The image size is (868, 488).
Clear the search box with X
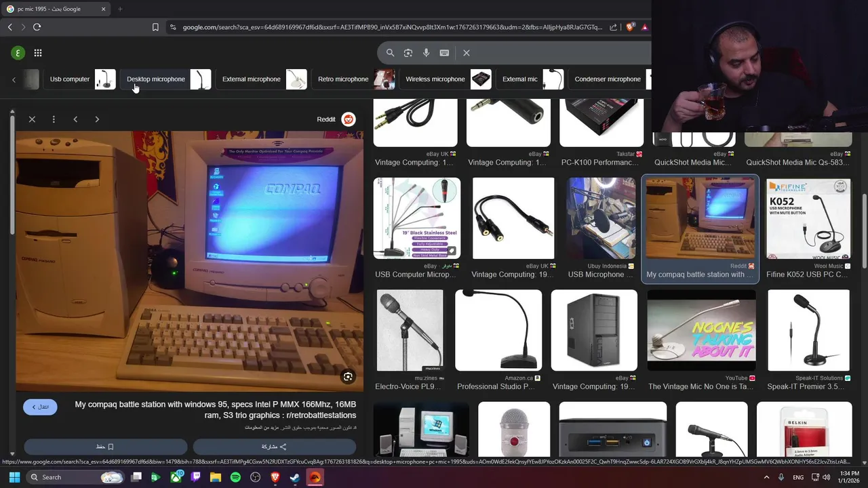pyautogui.click(x=467, y=53)
